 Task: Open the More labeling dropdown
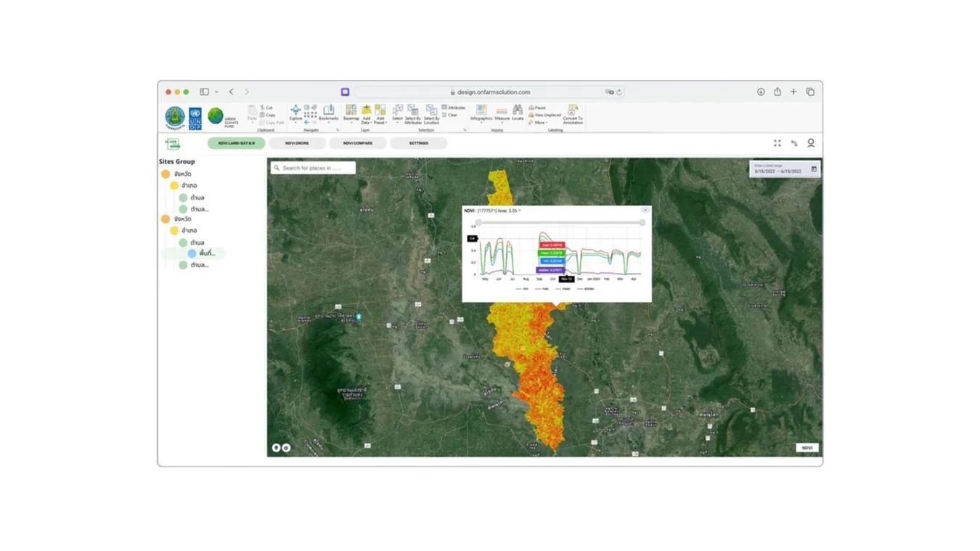click(538, 123)
